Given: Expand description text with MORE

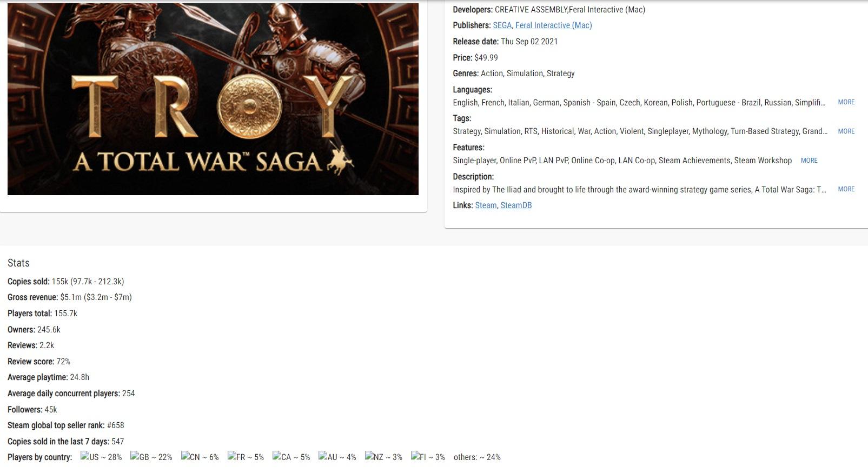Looking at the screenshot, I should point(846,189).
